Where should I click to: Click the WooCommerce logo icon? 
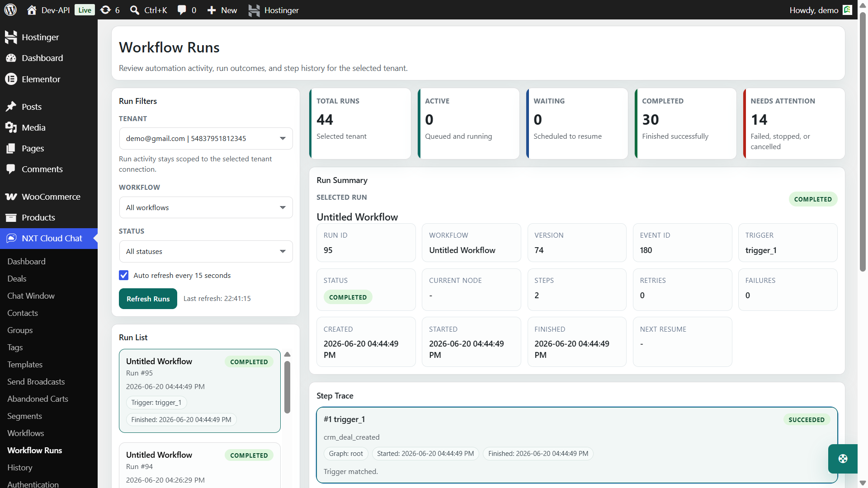click(x=11, y=197)
